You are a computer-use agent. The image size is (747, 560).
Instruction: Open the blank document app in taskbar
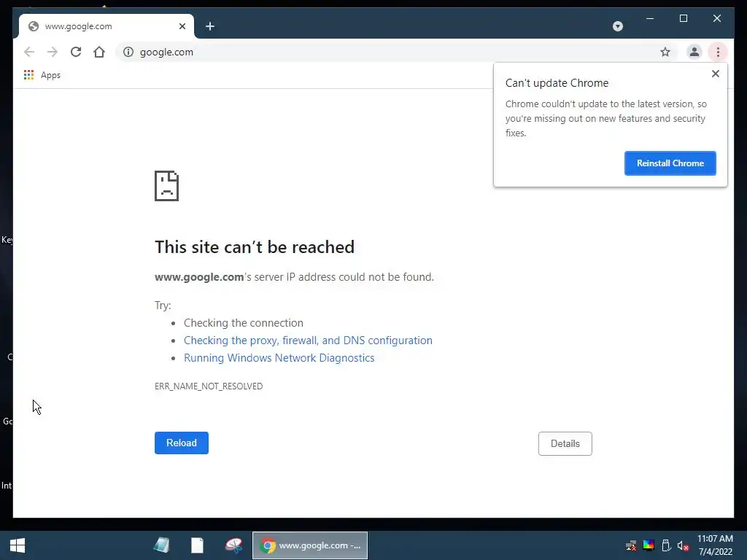pos(197,545)
